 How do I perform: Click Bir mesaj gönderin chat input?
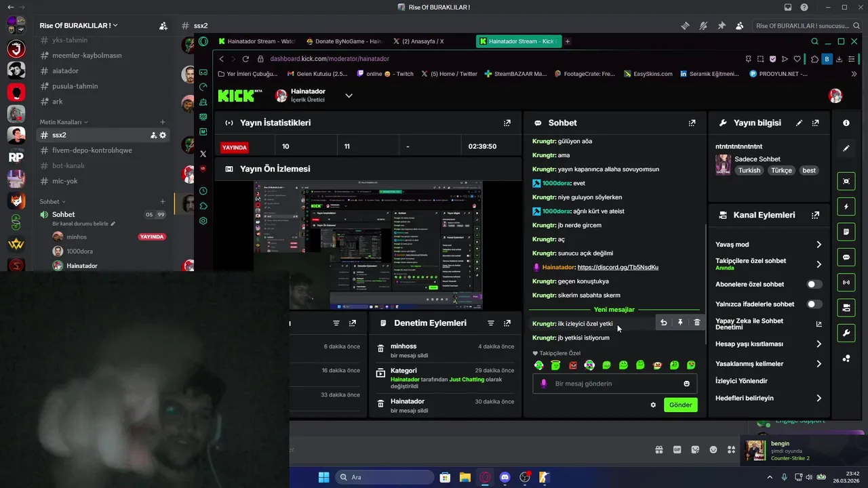(616, 384)
